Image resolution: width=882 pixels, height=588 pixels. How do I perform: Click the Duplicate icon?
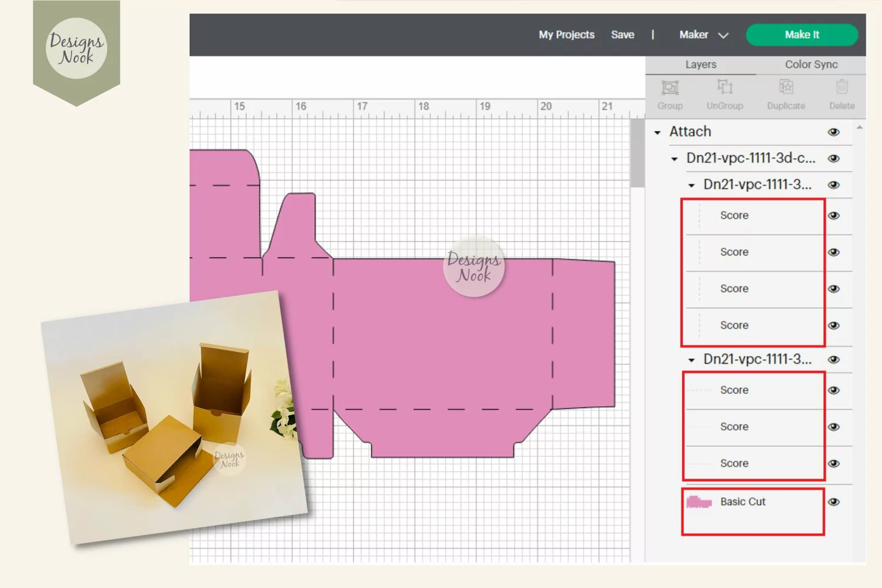click(786, 88)
